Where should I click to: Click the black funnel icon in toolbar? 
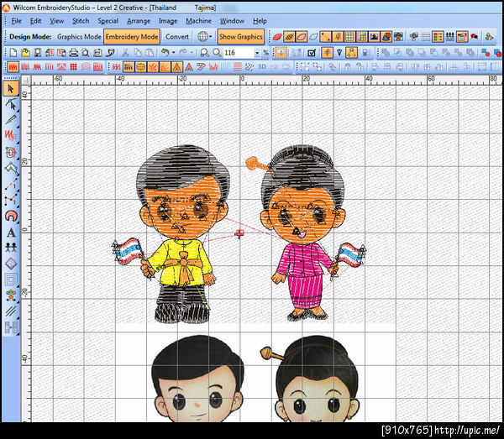[x=339, y=53]
